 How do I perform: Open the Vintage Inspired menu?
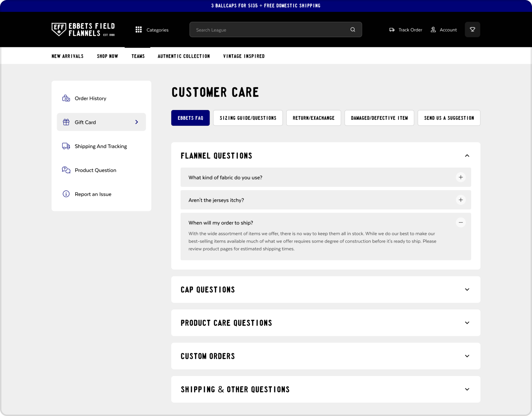tap(244, 56)
